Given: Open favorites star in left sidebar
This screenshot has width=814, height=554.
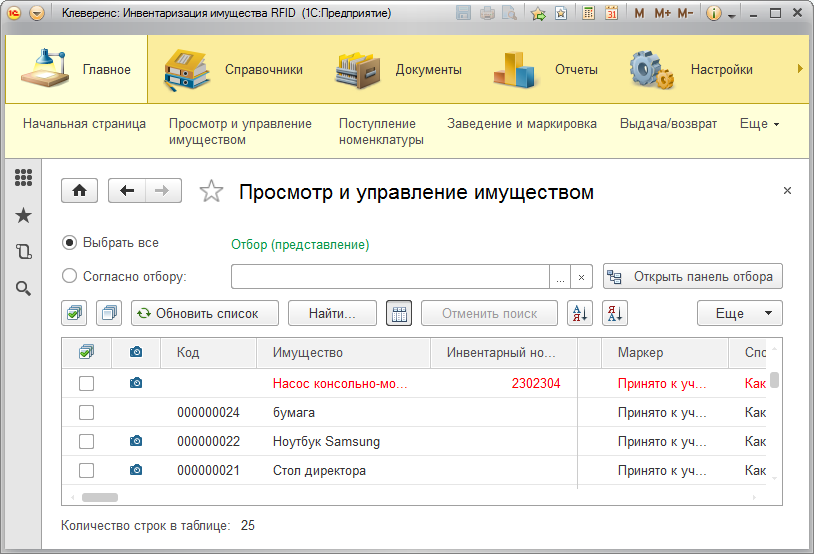Looking at the screenshot, I should tap(23, 215).
